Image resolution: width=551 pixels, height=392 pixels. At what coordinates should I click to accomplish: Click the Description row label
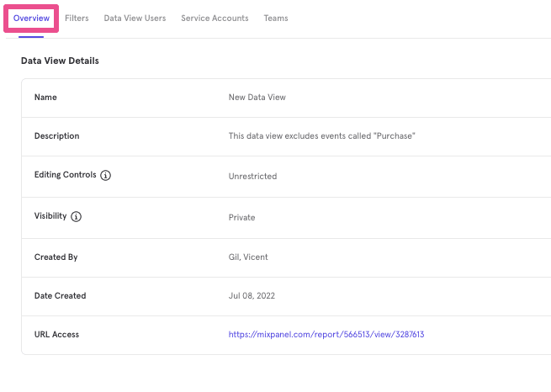pos(56,136)
